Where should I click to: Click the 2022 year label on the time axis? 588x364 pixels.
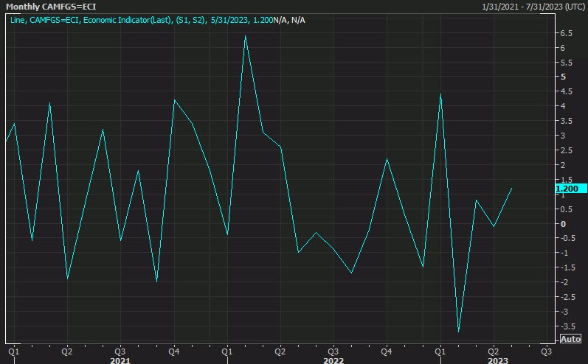(x=333, y=360)
